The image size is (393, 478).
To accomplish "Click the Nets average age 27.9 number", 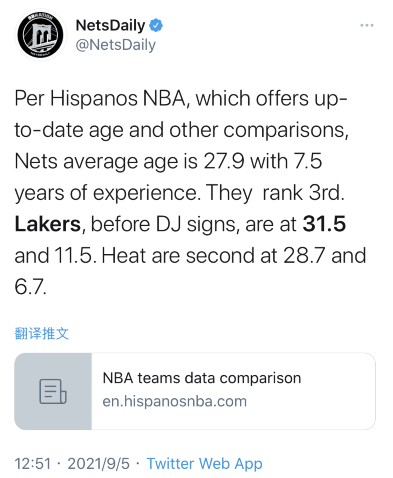I will tap(224, 161).
